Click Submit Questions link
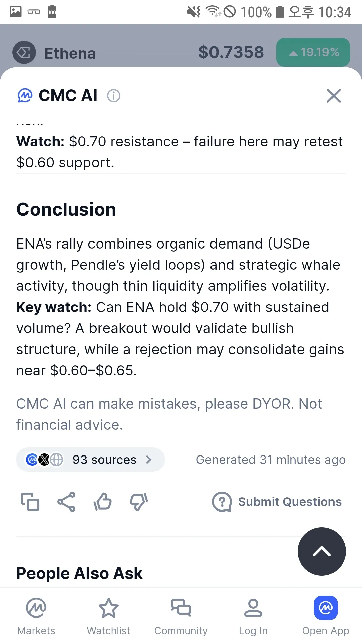 pyautogui.click(x=290, y=502)
